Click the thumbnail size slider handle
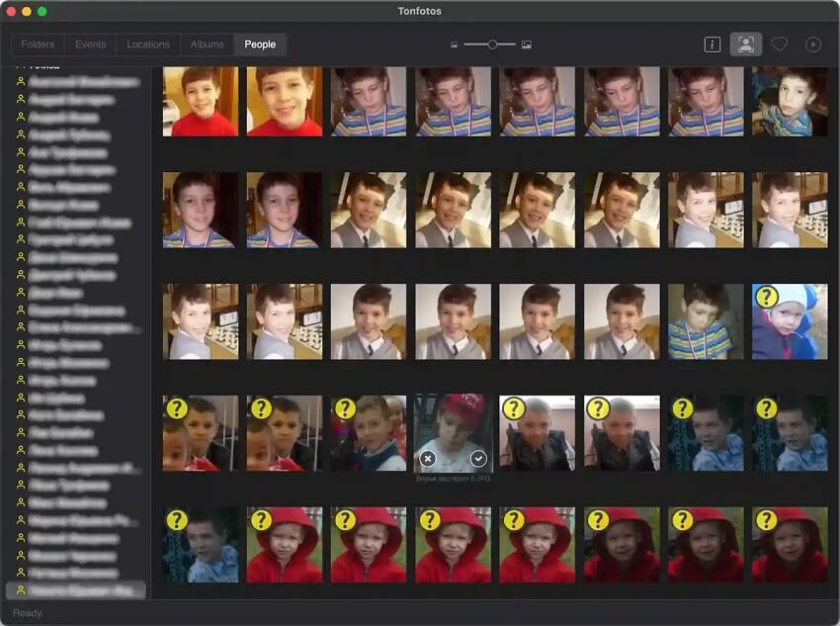Screen dimensions: 840x626 pos(492,45)
